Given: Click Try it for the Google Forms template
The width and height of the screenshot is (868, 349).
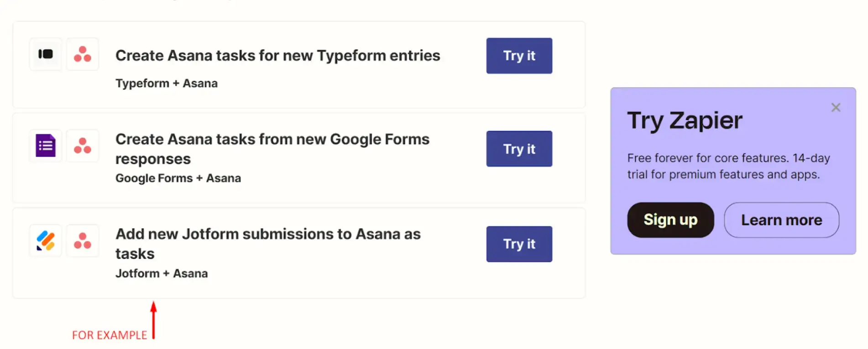Looking at the screenshot, I should point(519,149).
